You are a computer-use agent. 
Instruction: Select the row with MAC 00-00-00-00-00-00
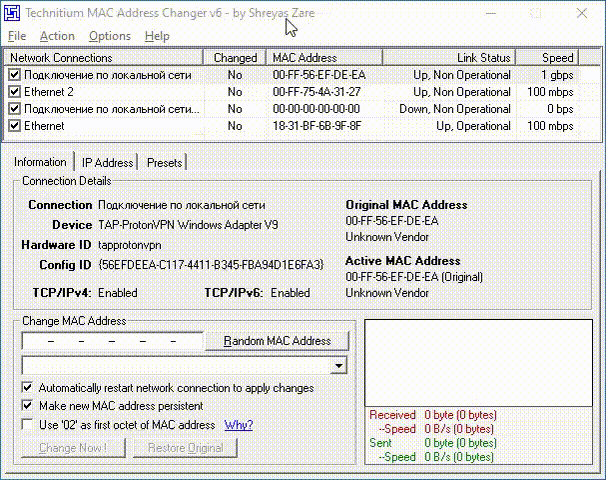(315, 109)
